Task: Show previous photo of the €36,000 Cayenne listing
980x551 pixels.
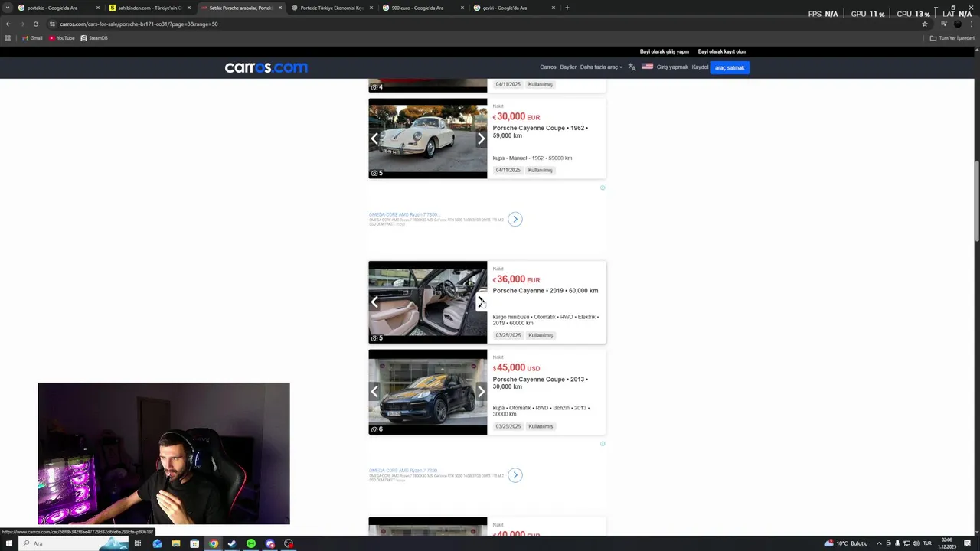Action: click(374, 302)
